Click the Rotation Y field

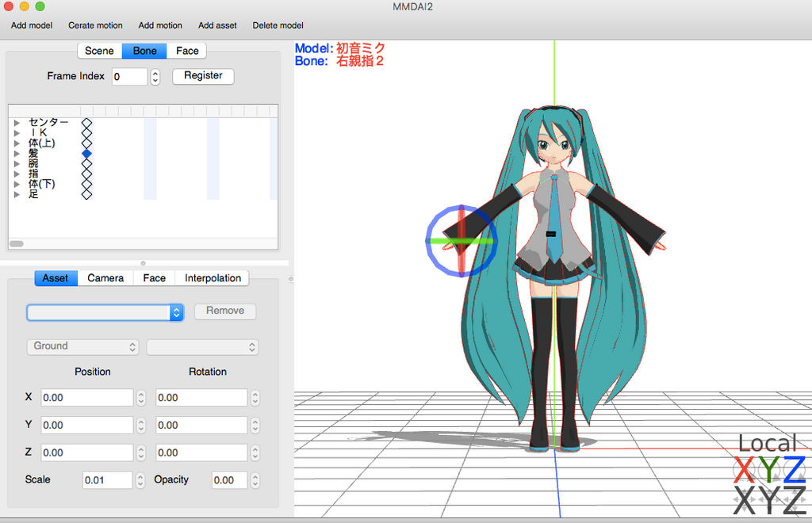[x=201, y=425]
